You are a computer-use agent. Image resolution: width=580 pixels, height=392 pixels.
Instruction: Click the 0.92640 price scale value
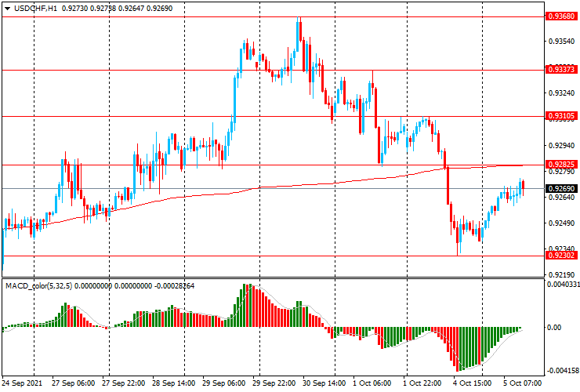coord(561,198)
